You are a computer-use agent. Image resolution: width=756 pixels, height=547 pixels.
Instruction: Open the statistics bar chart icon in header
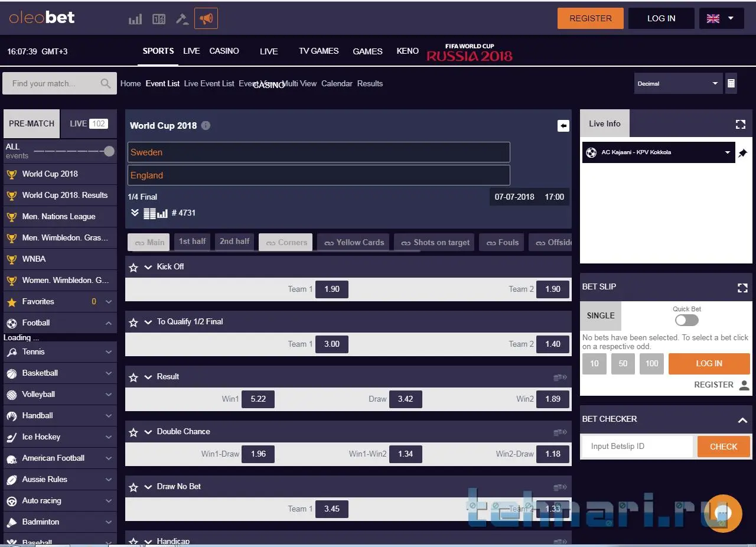point(135,19)
